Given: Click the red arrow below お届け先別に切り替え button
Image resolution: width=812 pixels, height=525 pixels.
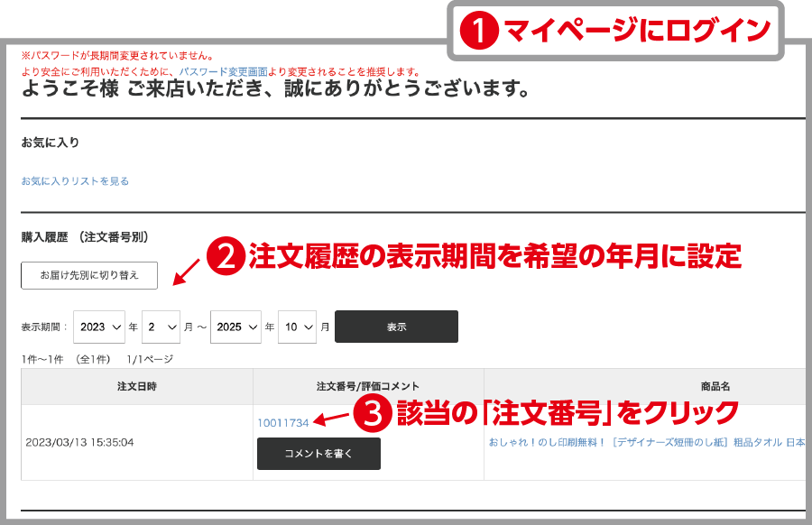Looking at the screenshot, I should click(184, 271).
